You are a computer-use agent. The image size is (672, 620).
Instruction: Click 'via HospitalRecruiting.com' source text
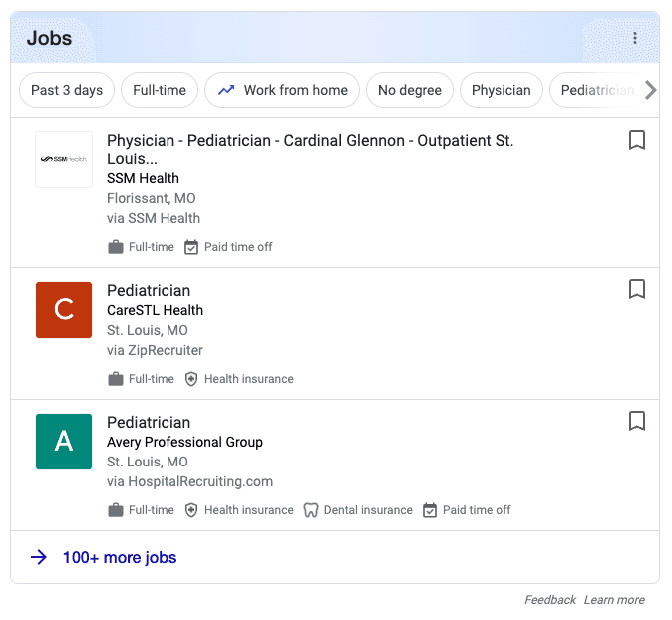189,481
